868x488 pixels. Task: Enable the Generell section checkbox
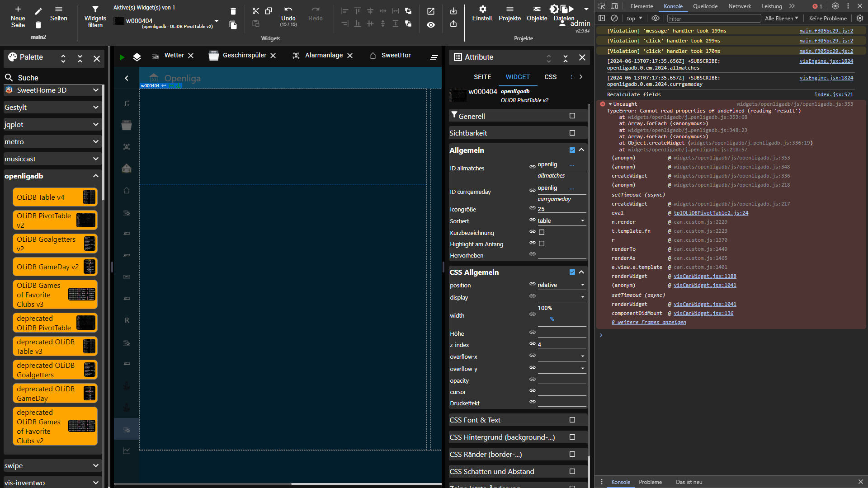[x=572, y=116]
